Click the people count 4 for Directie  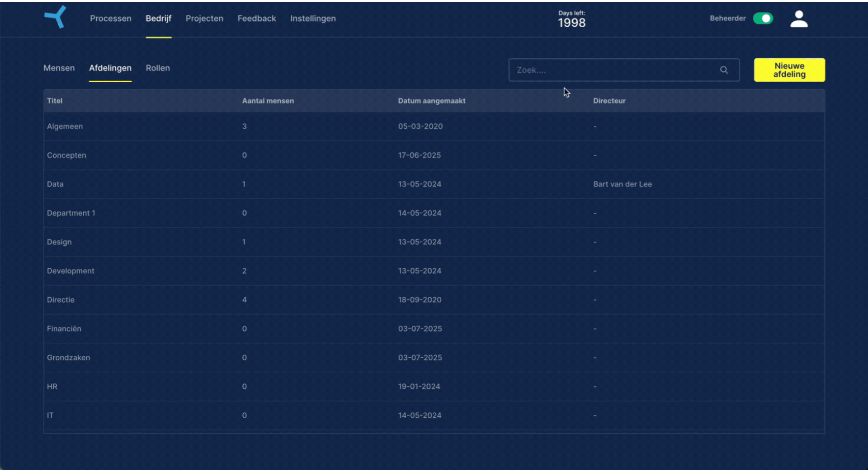(x=244, y=300)
